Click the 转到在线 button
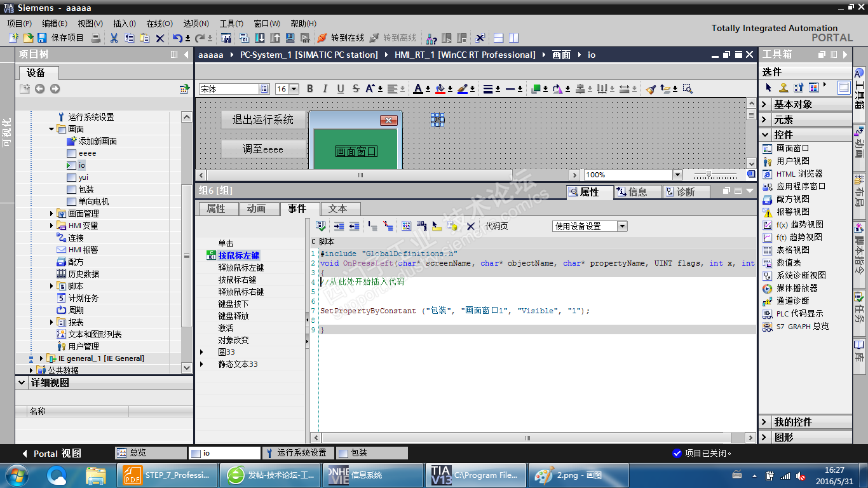 tap(341, 38)
